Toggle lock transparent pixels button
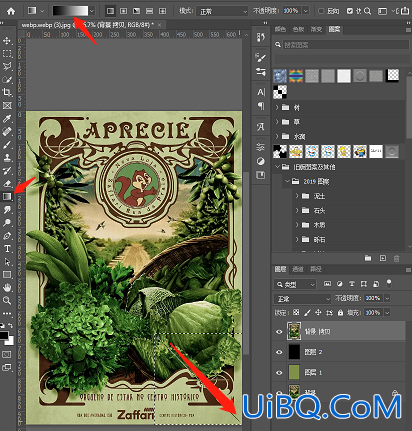The width and height of the screenshot is (412, 431). pyautogui.click(x=296, y=313)
